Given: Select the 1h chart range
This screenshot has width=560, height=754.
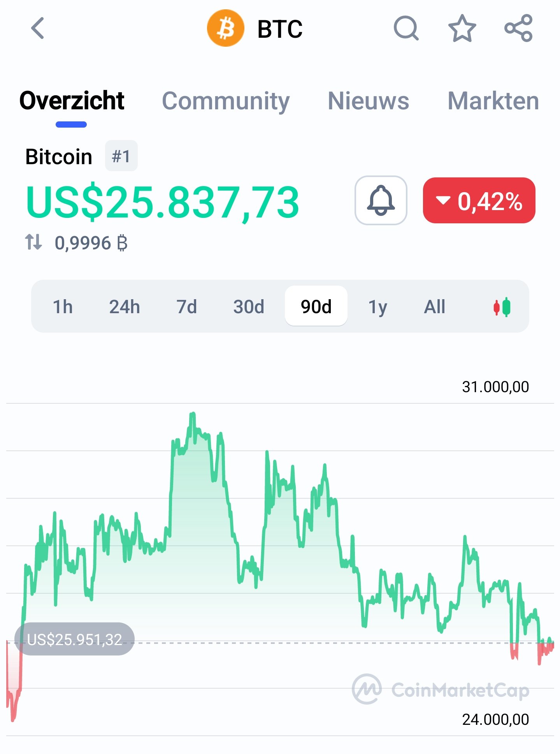Looking at the screenshot, I should coord(63,307).
